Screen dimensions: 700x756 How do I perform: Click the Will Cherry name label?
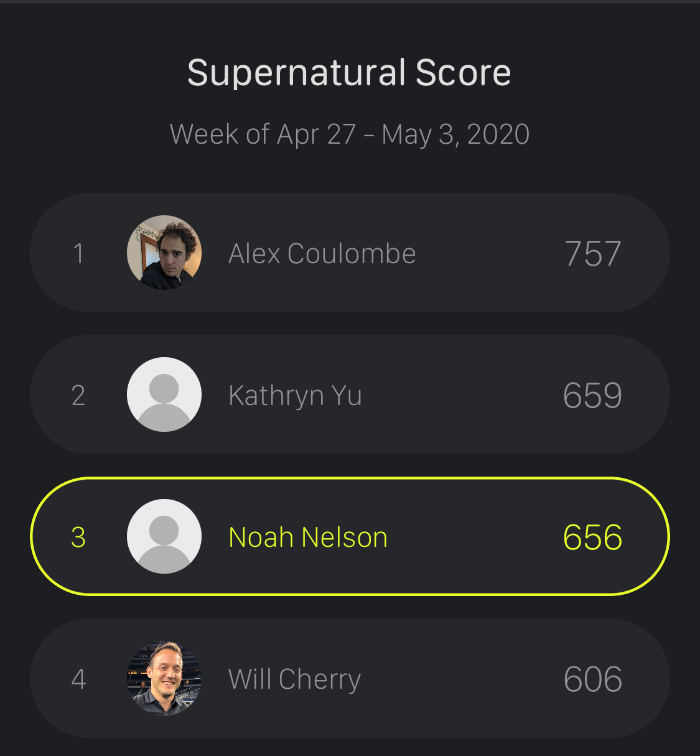tap(294, 679)
